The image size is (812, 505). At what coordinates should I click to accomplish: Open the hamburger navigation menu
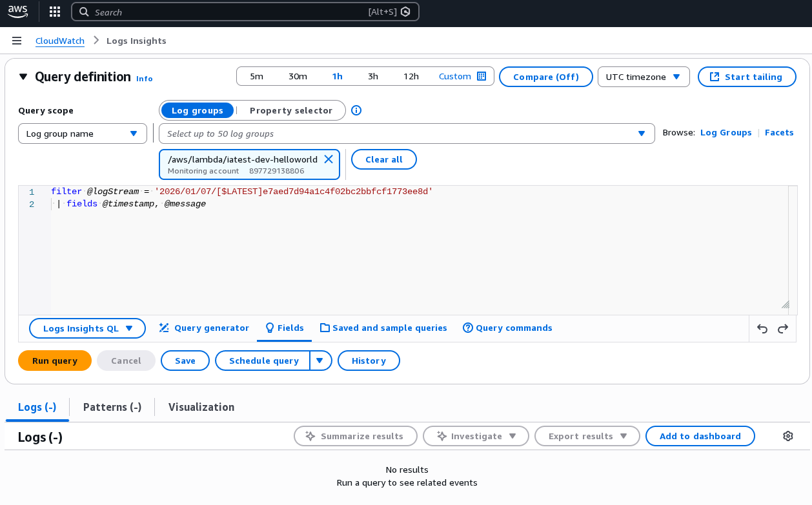tap(17, 41)
